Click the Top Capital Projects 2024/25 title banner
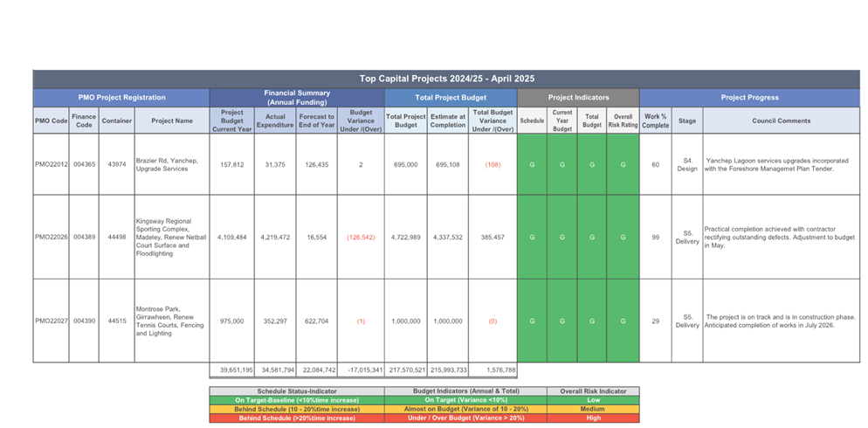This screenshot has width=868, height=428. (x=446, y=79)
